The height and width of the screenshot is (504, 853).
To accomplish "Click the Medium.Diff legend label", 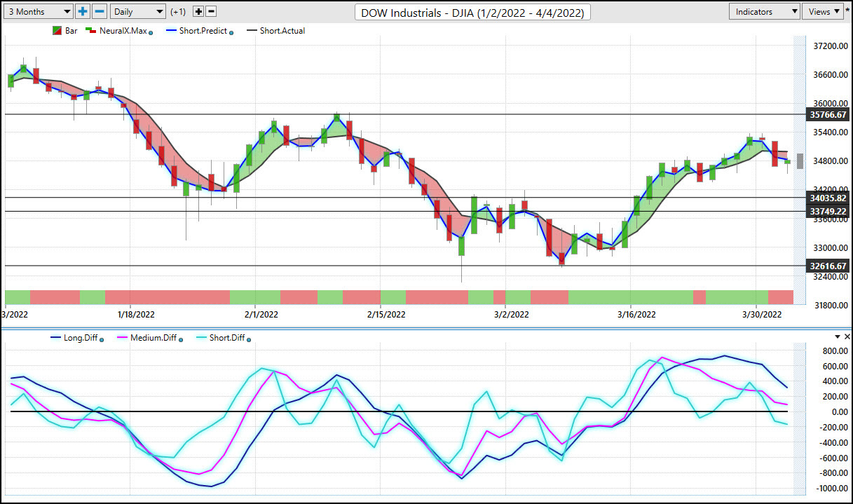I will (x=153, y=339).
